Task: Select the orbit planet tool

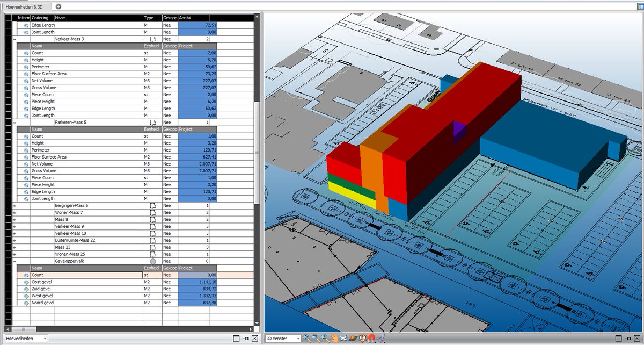Action: pos(353,338)
